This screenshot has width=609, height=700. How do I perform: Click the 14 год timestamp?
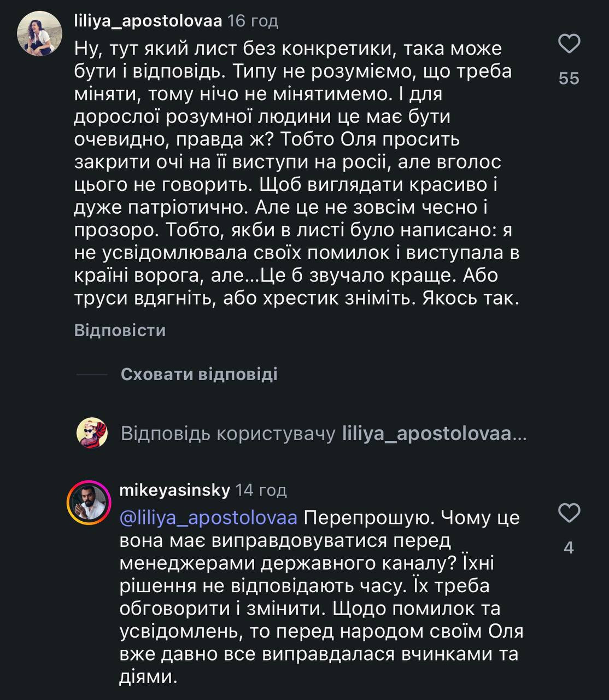[261, 490]
